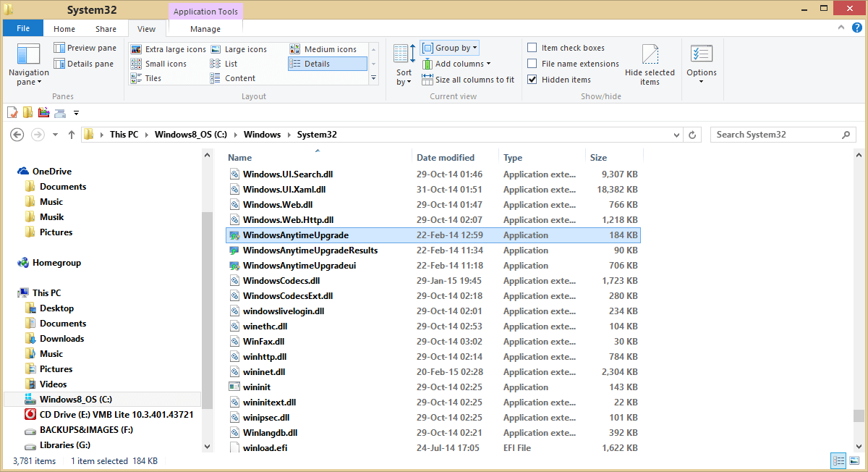Select the Tiles layout
868x472 pixels.
click(x=146, y=78)
